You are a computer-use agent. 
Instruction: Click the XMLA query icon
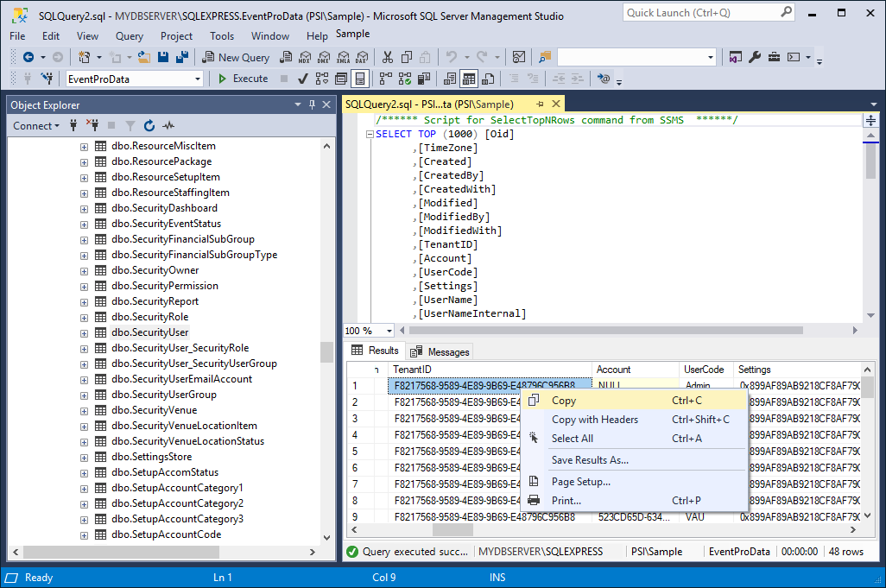[343, 57]
